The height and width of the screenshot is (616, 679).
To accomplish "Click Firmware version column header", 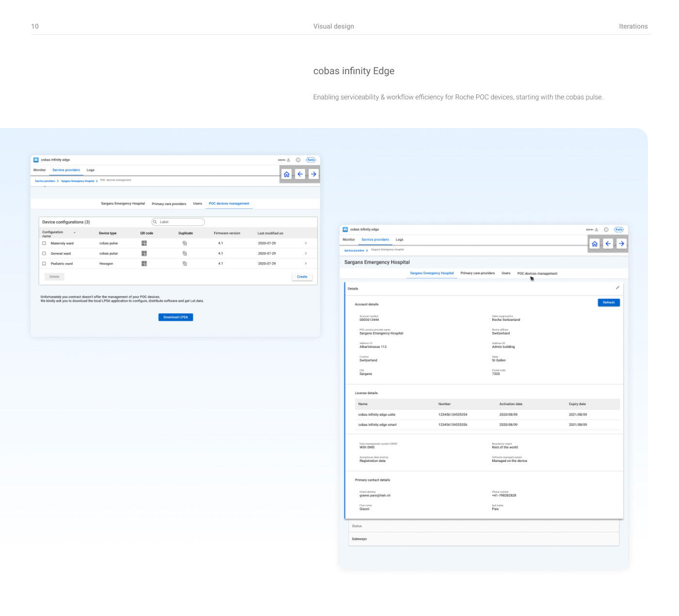I will tap(227, 233).
